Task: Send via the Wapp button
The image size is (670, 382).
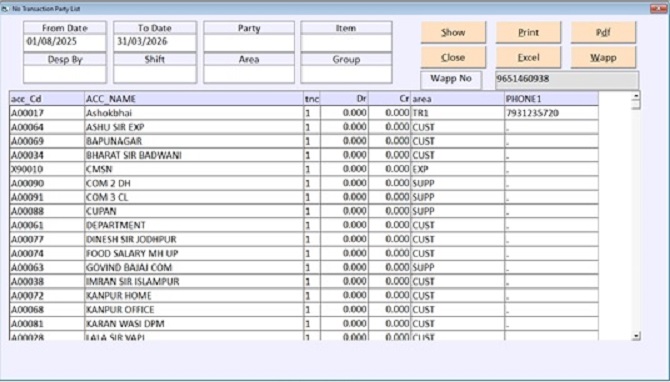Action: (603, 57)
